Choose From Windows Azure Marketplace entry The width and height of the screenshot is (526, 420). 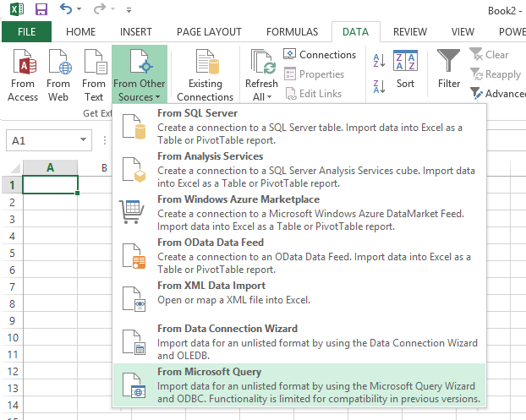coord(299,213)
